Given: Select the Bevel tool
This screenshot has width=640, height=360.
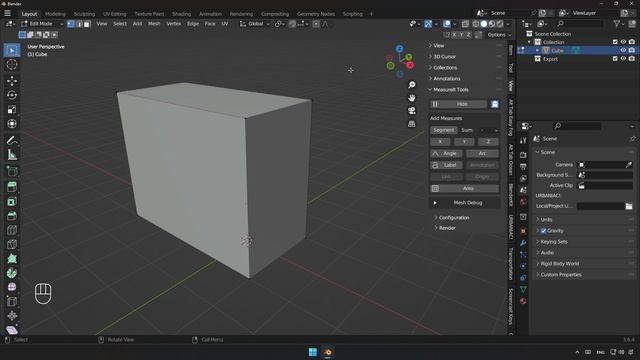Looking at the screenshot, I should (12, 216).
